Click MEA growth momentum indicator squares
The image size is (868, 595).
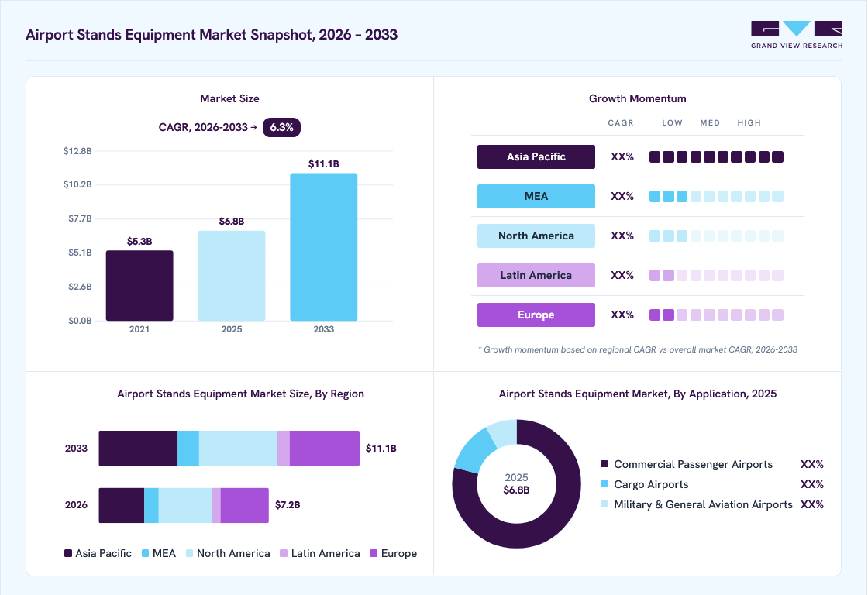(x=716, y=197)
